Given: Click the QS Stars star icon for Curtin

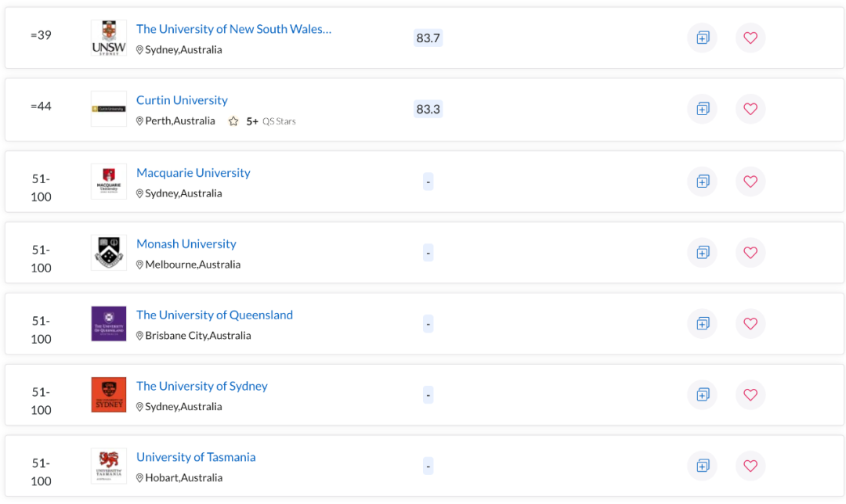Looking at the screenshot, I should coord(233,121).
